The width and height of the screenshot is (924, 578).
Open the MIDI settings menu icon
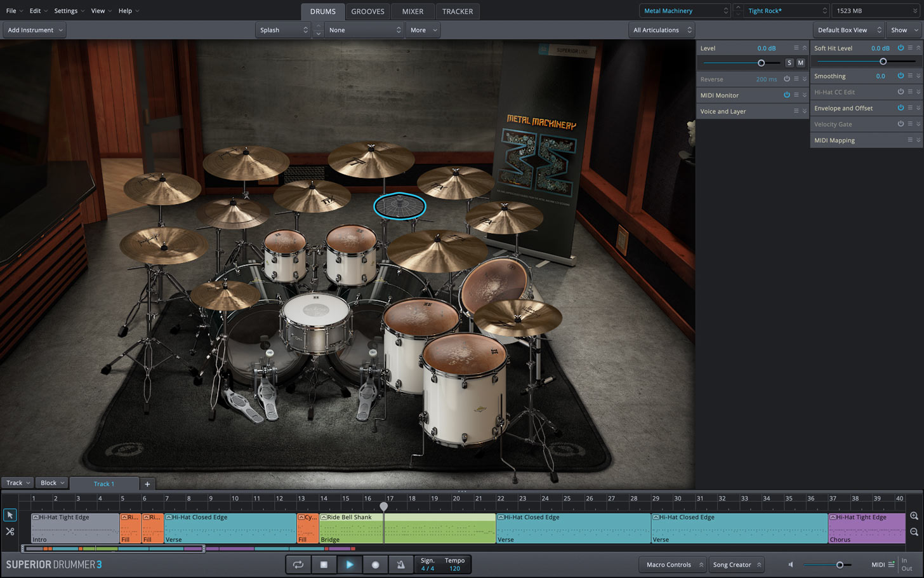[x=891, y=565]
